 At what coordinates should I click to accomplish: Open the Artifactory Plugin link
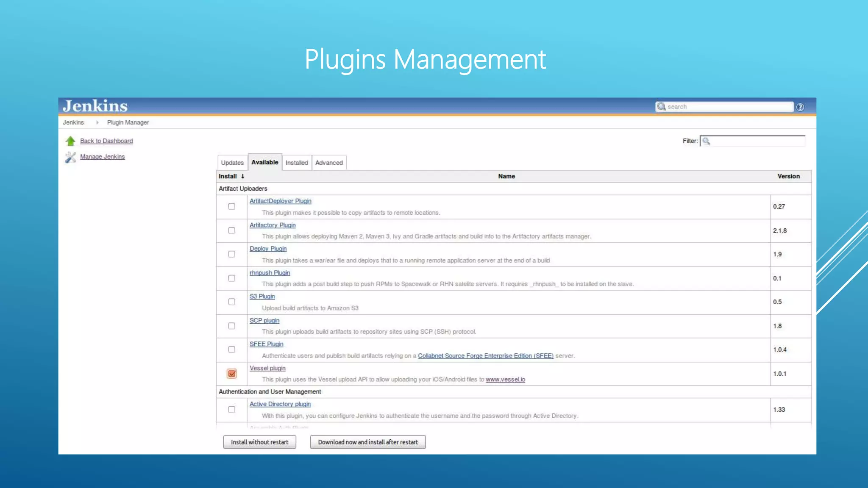tap(273, 225)
